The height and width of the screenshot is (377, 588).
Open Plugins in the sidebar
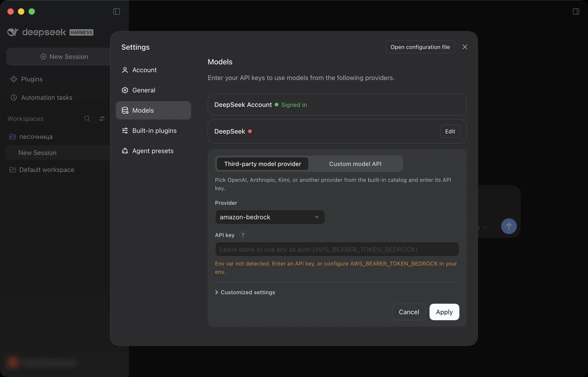(32, 79)
